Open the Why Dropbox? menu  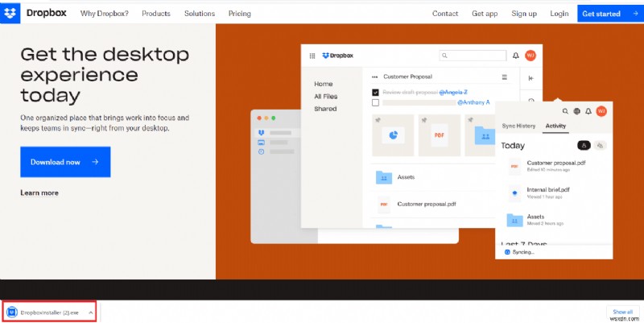105,14
